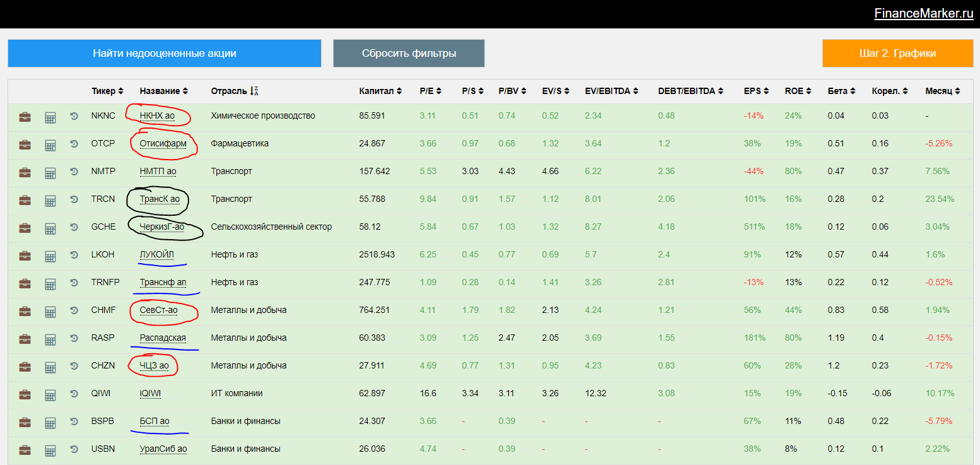
Task: Click the history icon in the OTCP row
Action: tap(74, 144)
